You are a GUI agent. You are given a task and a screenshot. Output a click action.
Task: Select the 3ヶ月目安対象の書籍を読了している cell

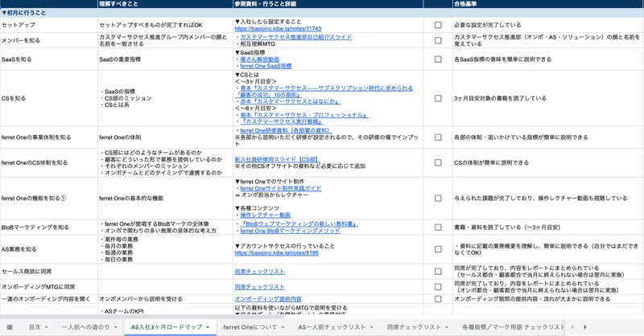548,98
